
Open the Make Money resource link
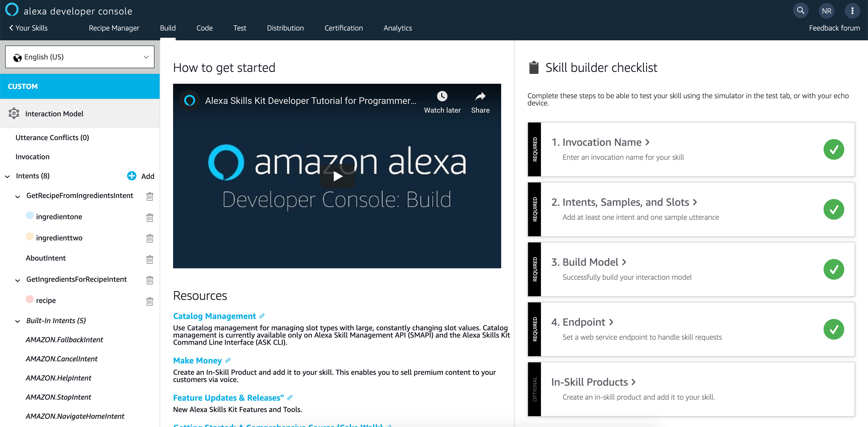[x=197, y=361]
